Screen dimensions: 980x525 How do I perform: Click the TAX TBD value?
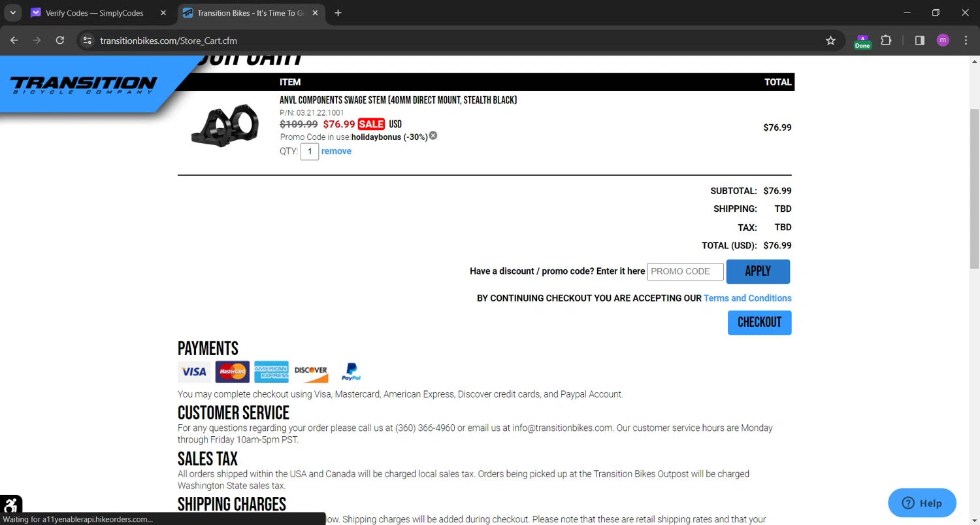point(783,228)
